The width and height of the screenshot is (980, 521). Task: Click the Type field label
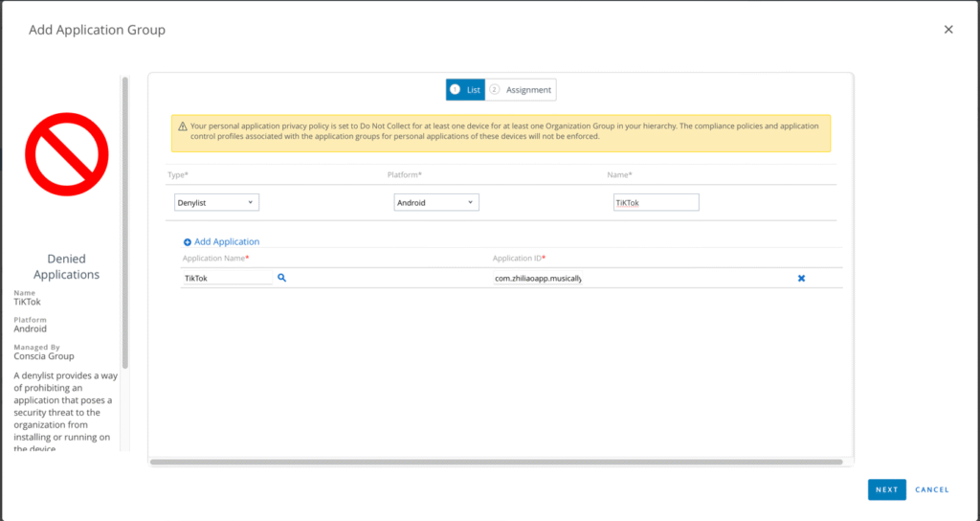[x=178, y=174]
